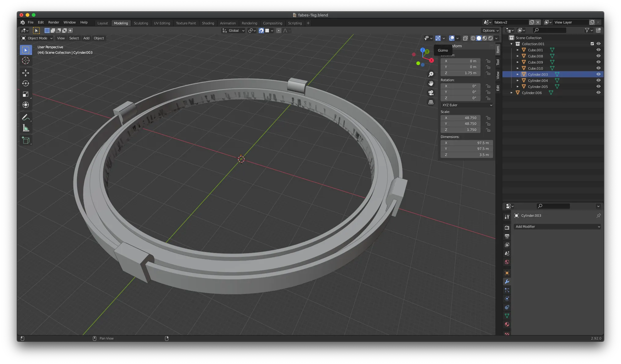The image size is (621, 364).
Task: Open the Add Modifier dropdown
Action: pos(557,227)
